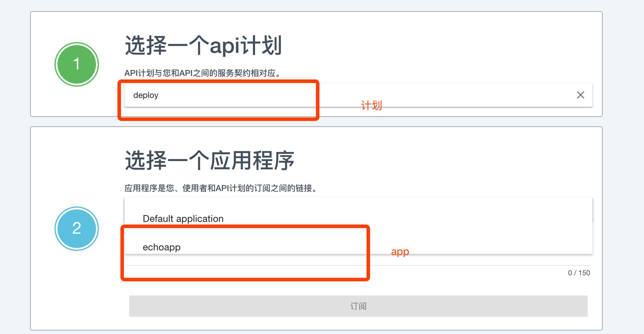The image size is (644, 334).
Task: Click the blue step 2 circle
Action: (x=77, y=228)
